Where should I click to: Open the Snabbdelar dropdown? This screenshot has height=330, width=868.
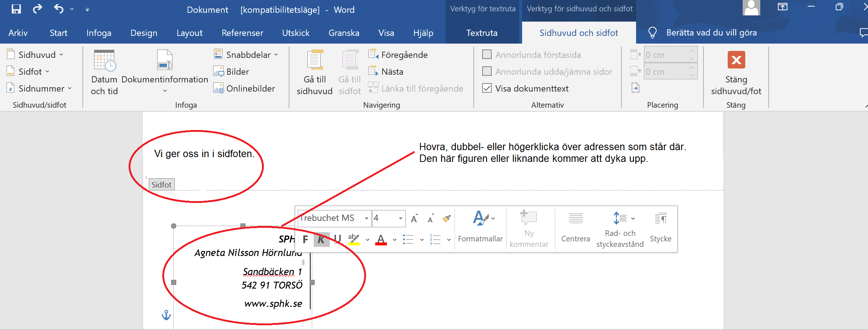(x=246, y=55)
